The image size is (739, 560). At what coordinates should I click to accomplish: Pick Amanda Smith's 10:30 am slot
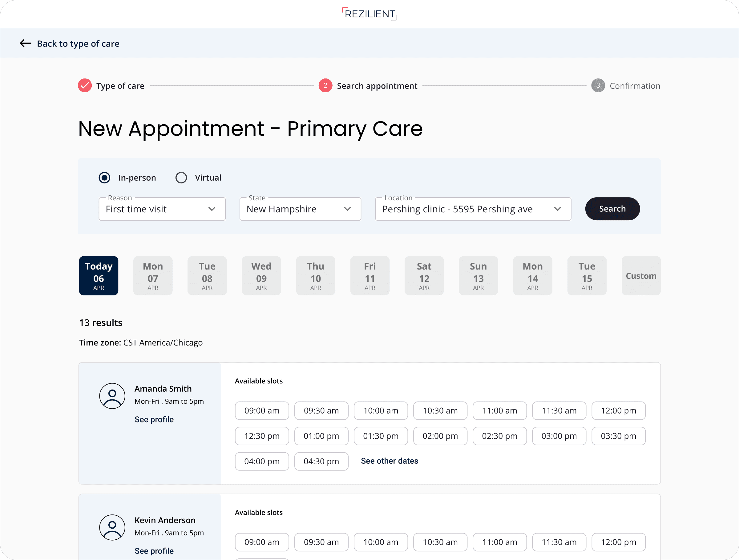[440, 410]
